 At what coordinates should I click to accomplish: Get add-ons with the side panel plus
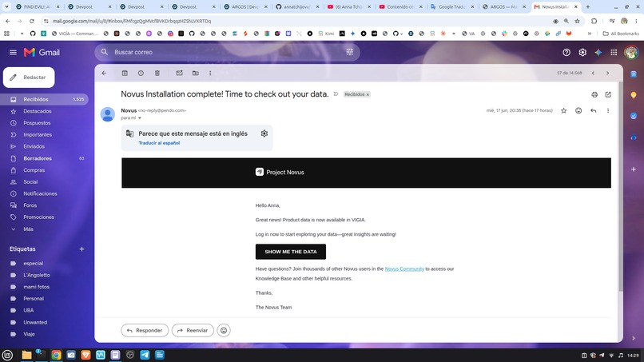click(634, 169)
